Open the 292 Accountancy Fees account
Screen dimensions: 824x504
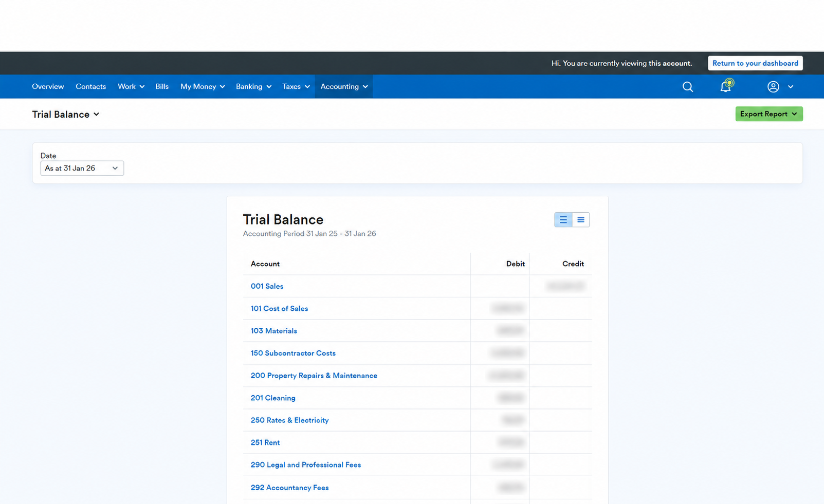(289, 488)
